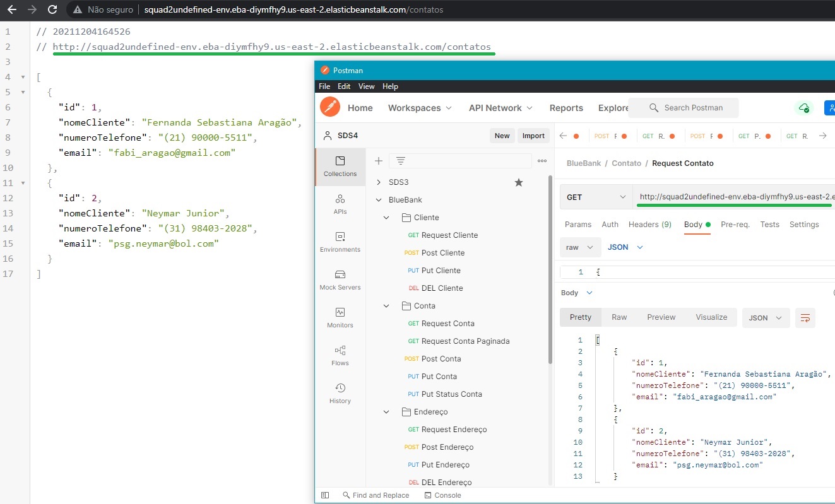Open the response Body dropdown
The width and height of the screenshot is (835, 504).
tap(577, 293)
